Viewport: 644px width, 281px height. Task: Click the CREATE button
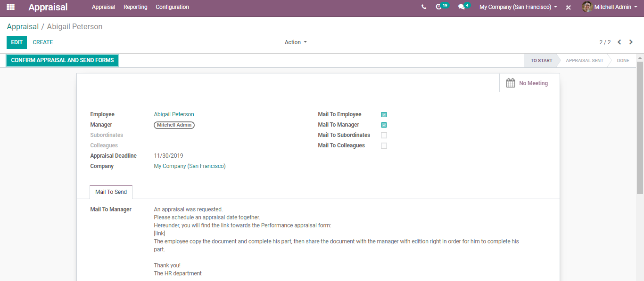43,42
